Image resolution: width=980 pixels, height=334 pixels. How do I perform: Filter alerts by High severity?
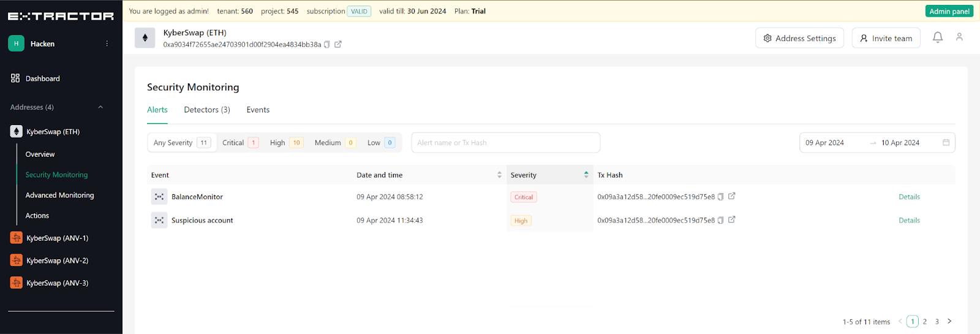click(287, 143)
